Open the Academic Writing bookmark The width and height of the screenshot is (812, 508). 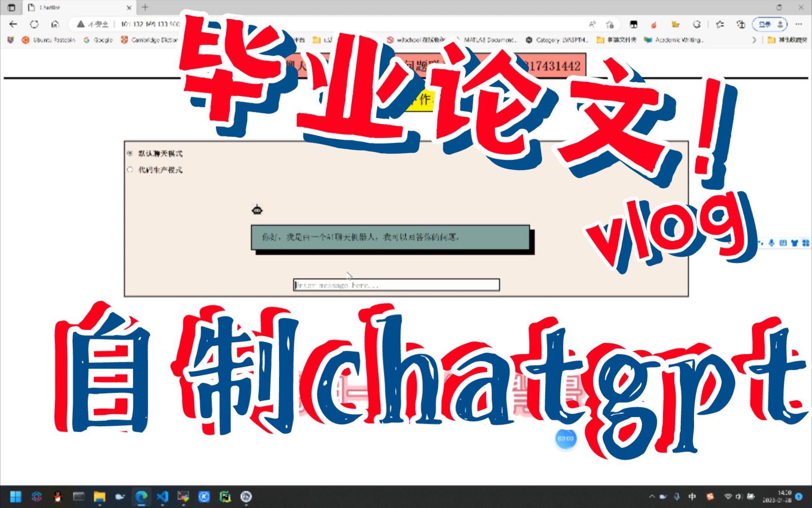pos(674,40)
